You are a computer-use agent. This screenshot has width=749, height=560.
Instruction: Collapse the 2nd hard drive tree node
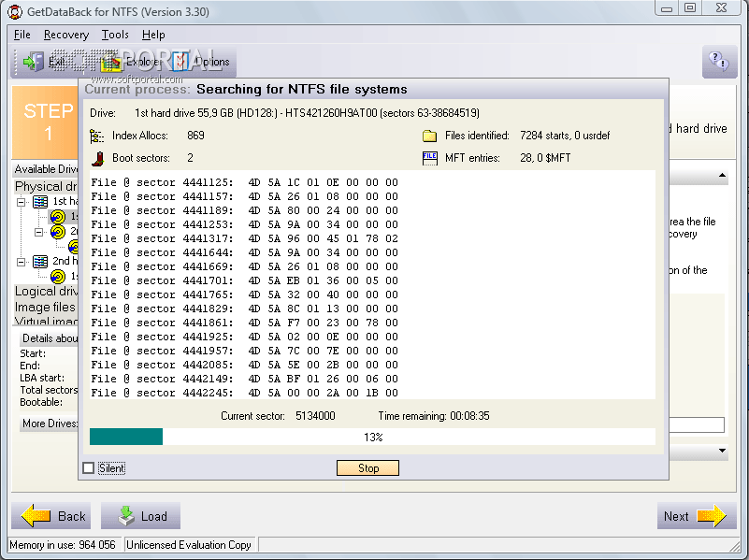click(x=21, y=262)
